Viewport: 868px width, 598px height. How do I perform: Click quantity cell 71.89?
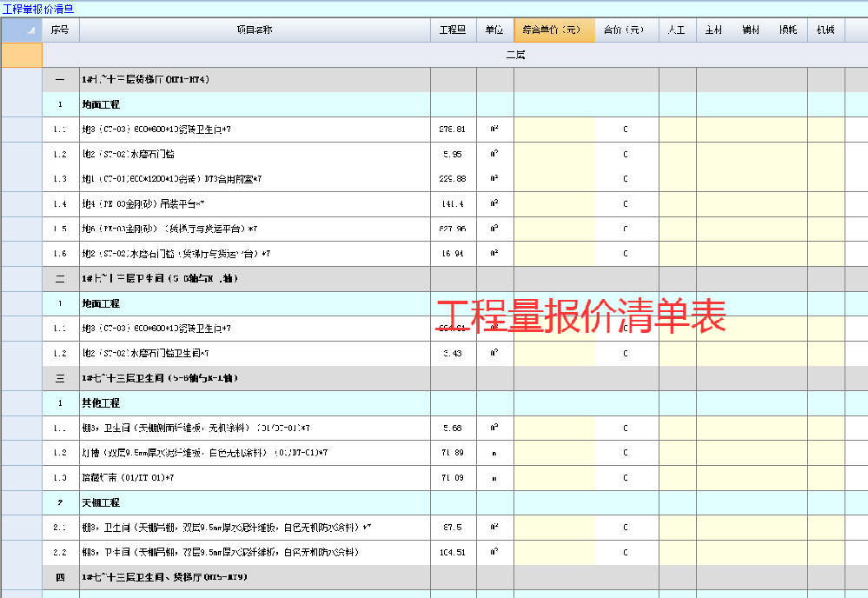pos(453,453)
